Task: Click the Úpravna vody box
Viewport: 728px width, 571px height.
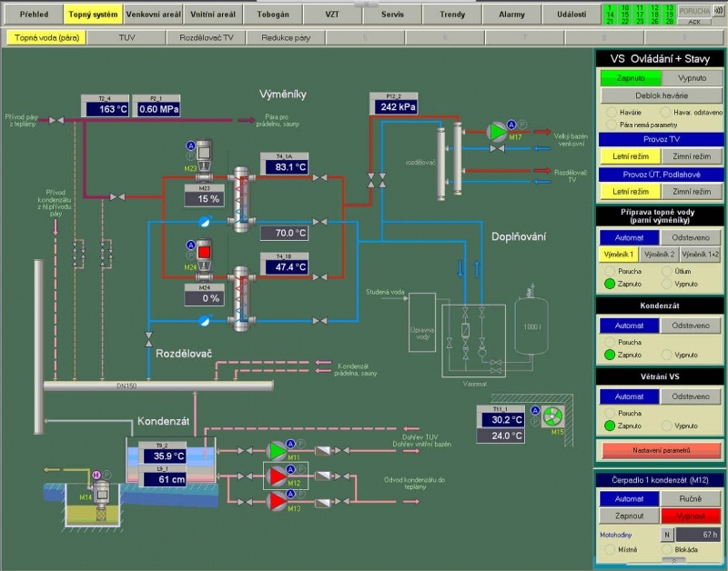Action: [422, 322]
